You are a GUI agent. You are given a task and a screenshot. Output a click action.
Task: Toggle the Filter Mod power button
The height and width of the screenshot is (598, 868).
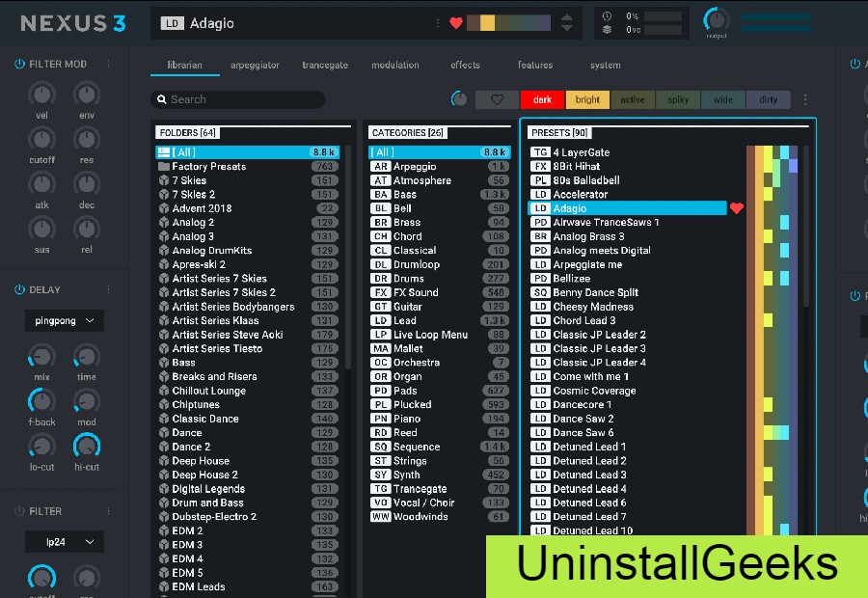click(19, 65)
